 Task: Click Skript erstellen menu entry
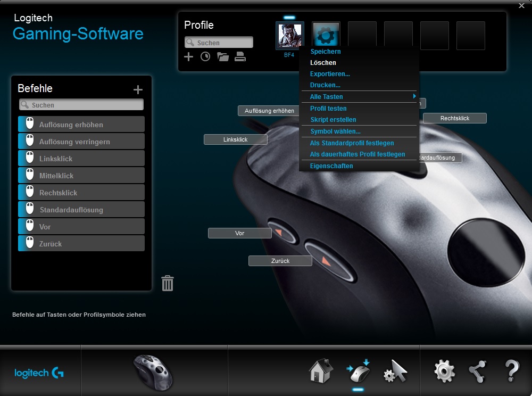(x=359, y=120)
